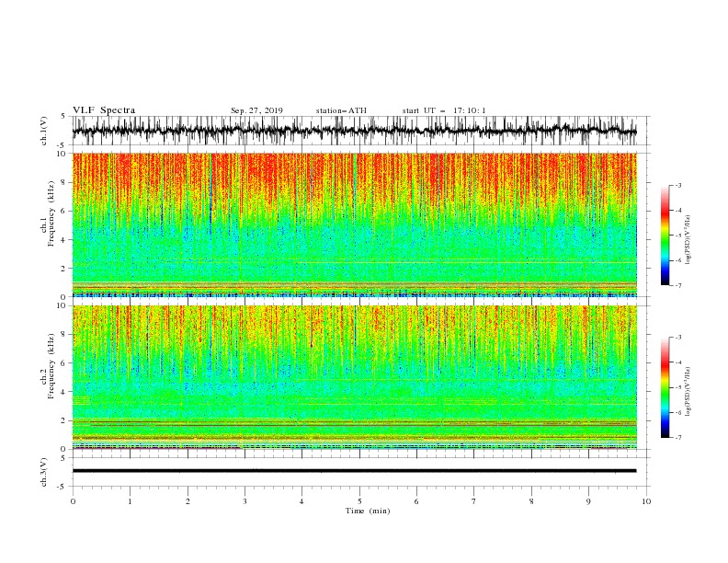Click the "1" tick on the time axis

pos(130,501)
